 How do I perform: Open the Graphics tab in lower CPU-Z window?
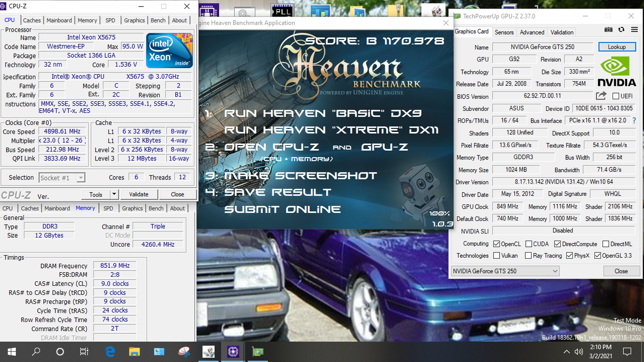coord(132,208)
